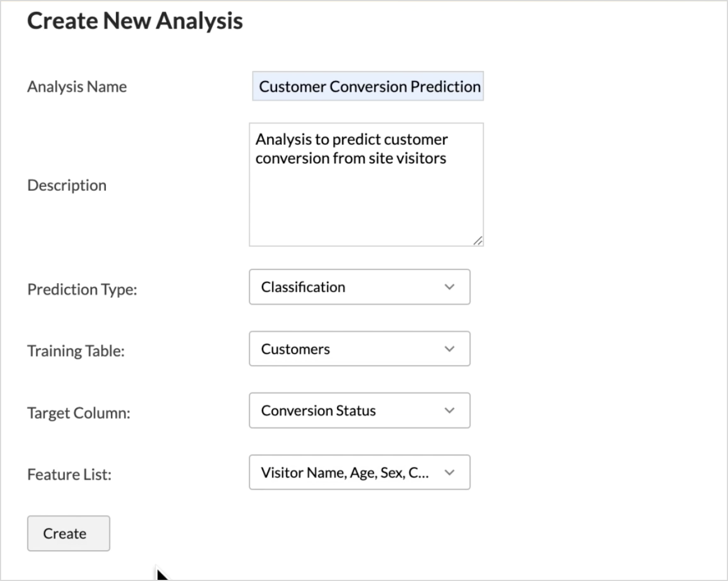Select the Customers training table value

[x=295, y=349]
